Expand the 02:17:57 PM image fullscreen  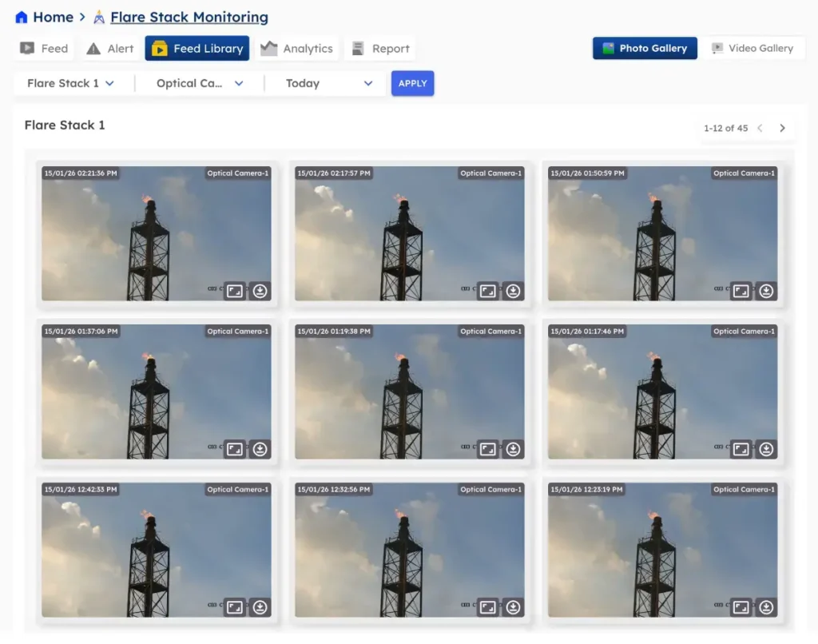pyautogui.click(x=487, y=291)
